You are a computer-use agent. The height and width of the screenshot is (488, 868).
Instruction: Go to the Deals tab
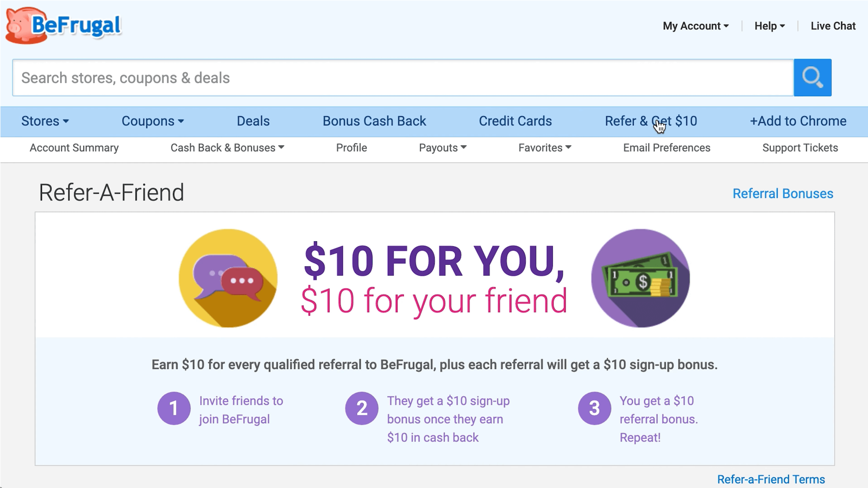[253, 121]
